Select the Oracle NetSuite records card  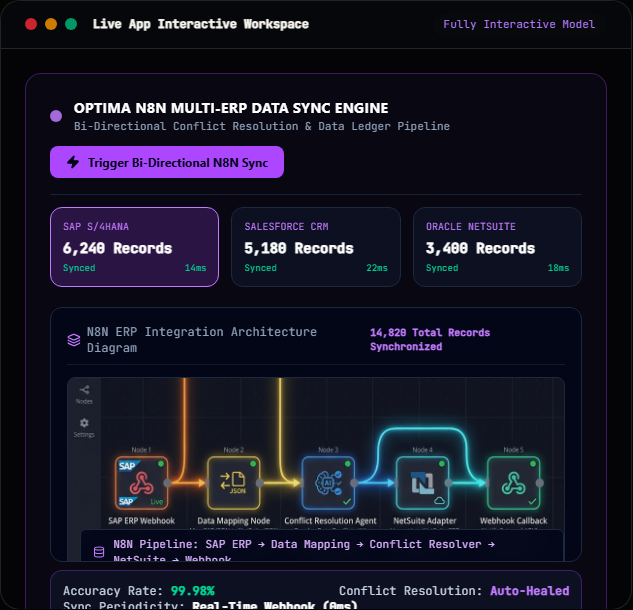[497, 247]
